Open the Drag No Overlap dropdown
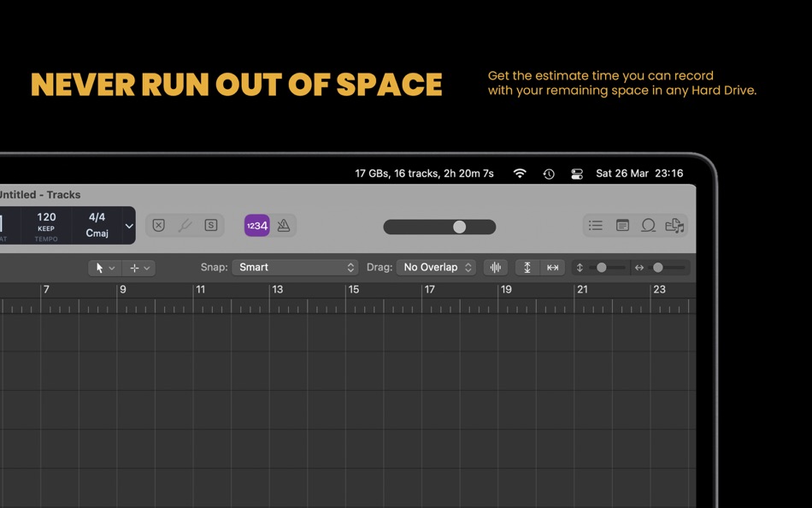This screenshot has width=812, height=508. pos(436,268)
